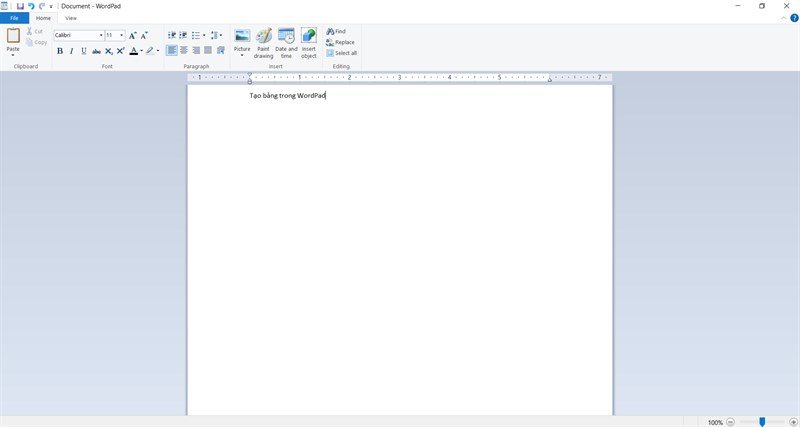Click the zoom slider handle
Screen dimensions: 800x427
point(762,422)
